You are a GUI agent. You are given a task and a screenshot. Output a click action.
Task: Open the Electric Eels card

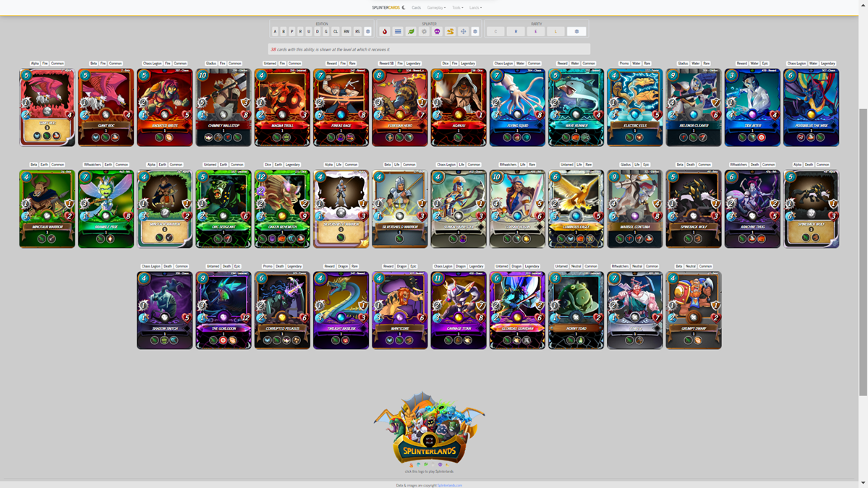point(635,107)
